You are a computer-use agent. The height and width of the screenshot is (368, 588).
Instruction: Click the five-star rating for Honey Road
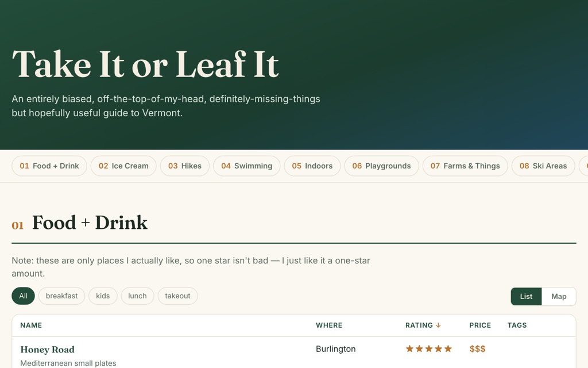point(428,349)
